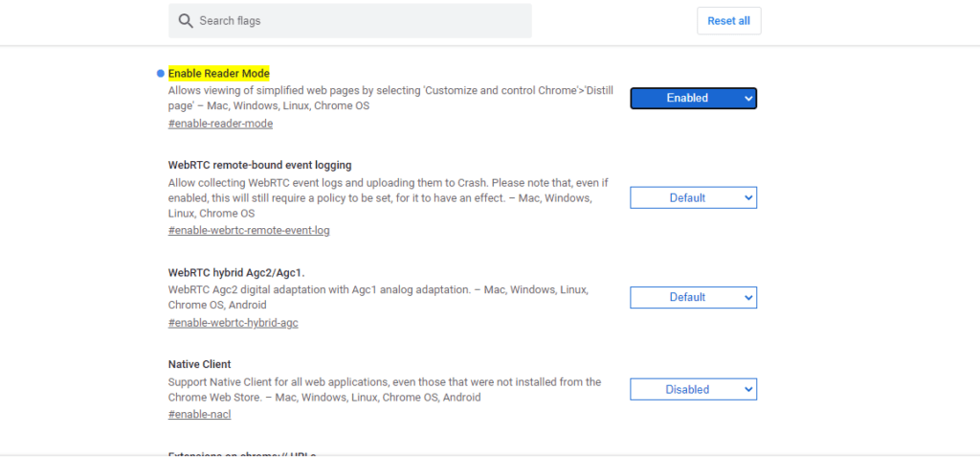
Task: Click the chevron on the Enabled dropdown
Action: [x=748, y=99]
